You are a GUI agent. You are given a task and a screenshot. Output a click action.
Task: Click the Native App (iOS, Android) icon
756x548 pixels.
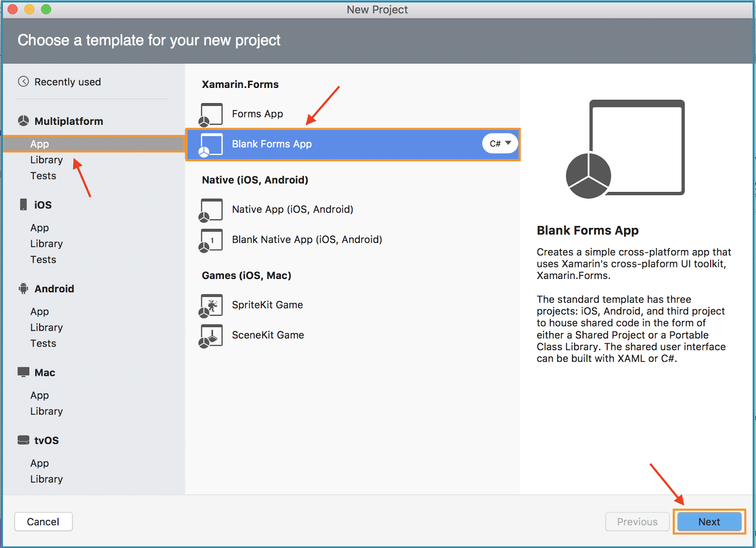tap(211, 209)
